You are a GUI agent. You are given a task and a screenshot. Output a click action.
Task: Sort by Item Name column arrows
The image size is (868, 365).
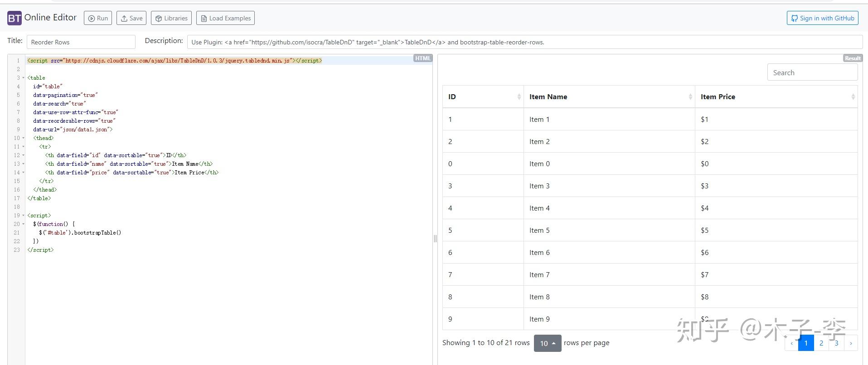tap(690, 97)
